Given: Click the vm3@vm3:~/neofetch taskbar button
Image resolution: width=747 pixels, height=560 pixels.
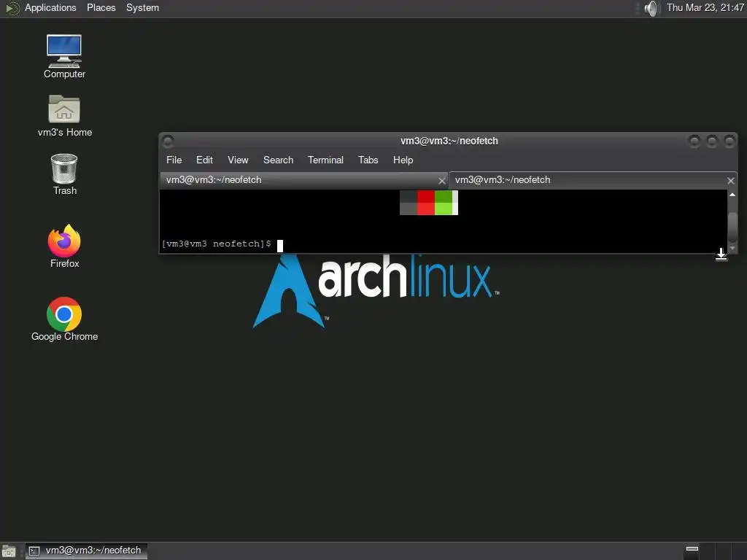Looking at the screenshot, I should [x=86, y=551].
